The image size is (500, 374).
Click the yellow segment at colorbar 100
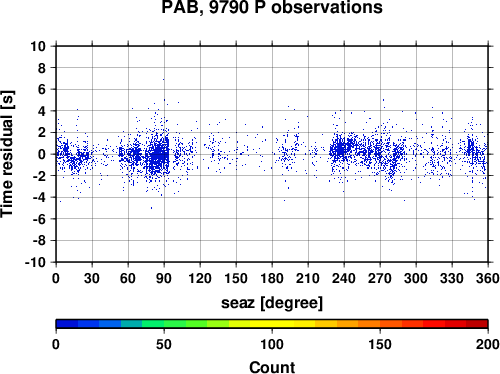coord(272,323)
